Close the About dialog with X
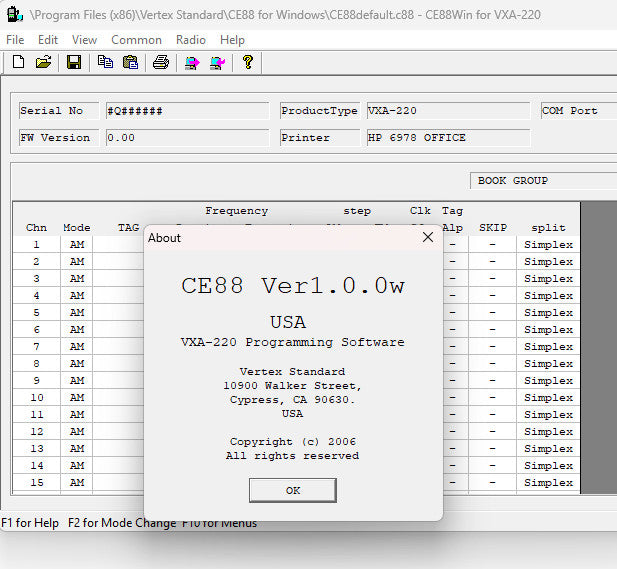The height and width of the screenshot is (569, 617). coord(428,237)
